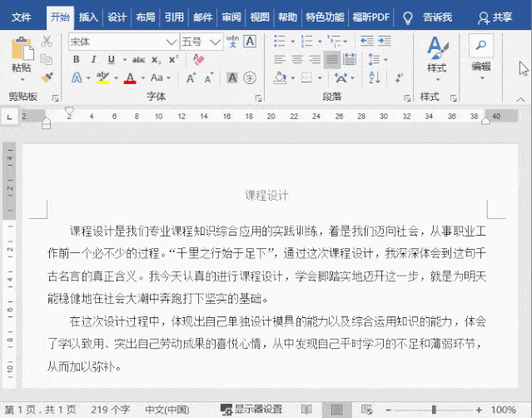Open the Review (审阅) tab
The height and width of the screenshot is (418, 532).
231,17
